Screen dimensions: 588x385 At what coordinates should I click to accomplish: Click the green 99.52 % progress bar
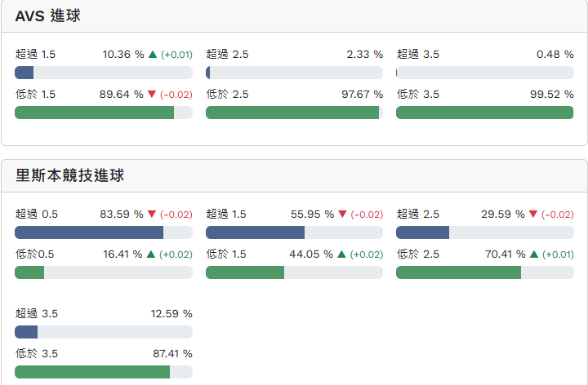click(x=484, y=113)
